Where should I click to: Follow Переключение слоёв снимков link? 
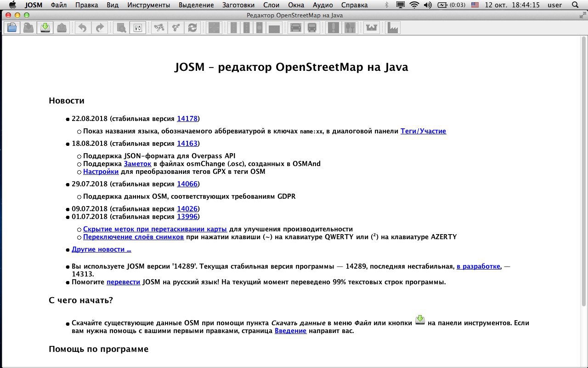[x=133, y=237]
